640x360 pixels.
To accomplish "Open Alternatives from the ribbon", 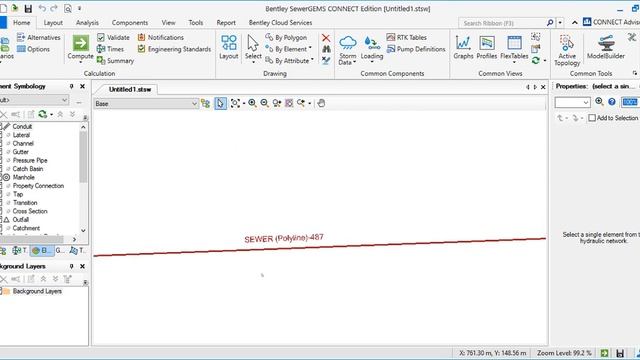I will coord(38,37).
